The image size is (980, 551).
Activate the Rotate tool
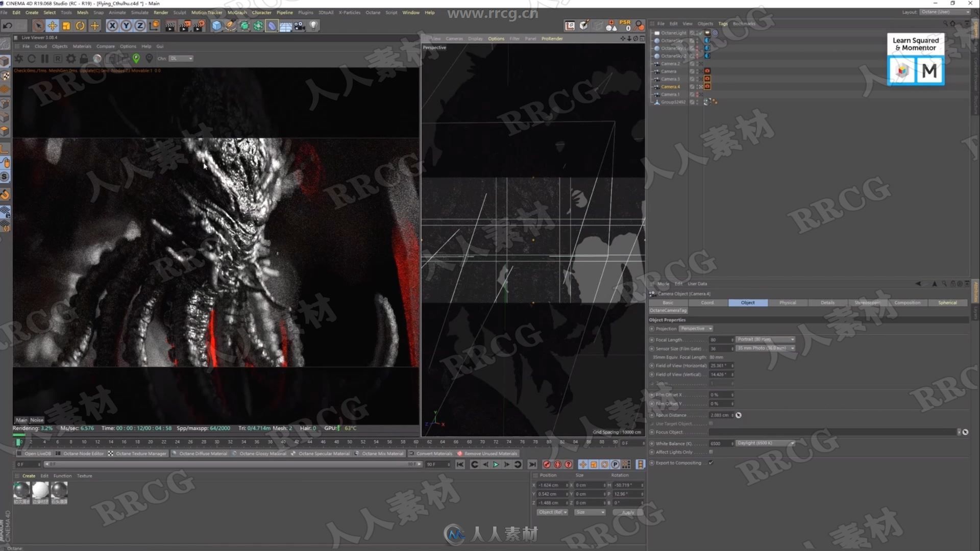pyautogui.click(x=80, y=26)
